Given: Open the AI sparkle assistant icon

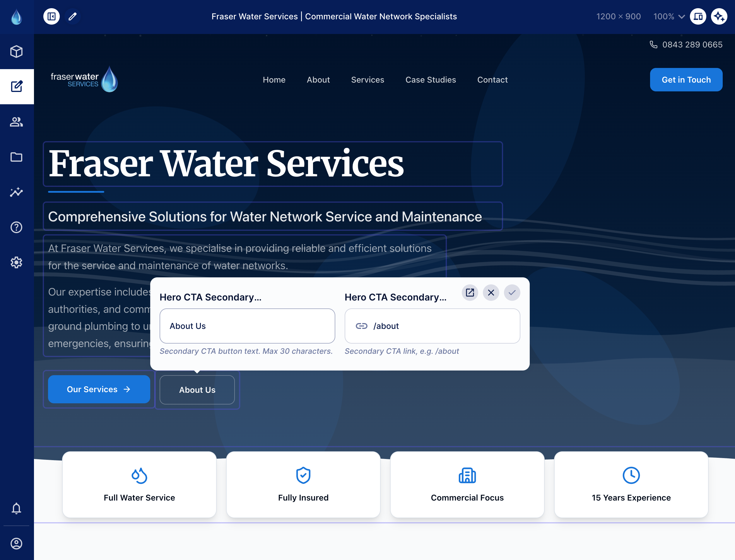Looking at the screenshot, I should coord(719,16).
